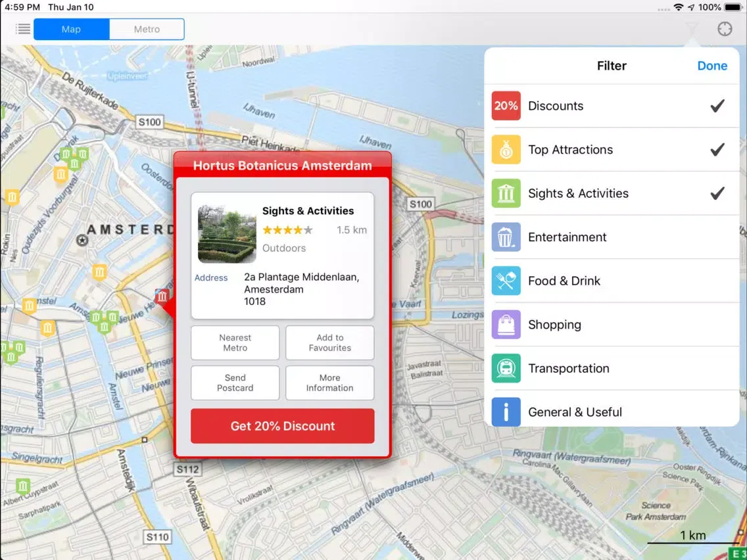Open More Information for Hortus Botanicus
The height and width of the screenshot is (560, 747).
tap(329, 383)
